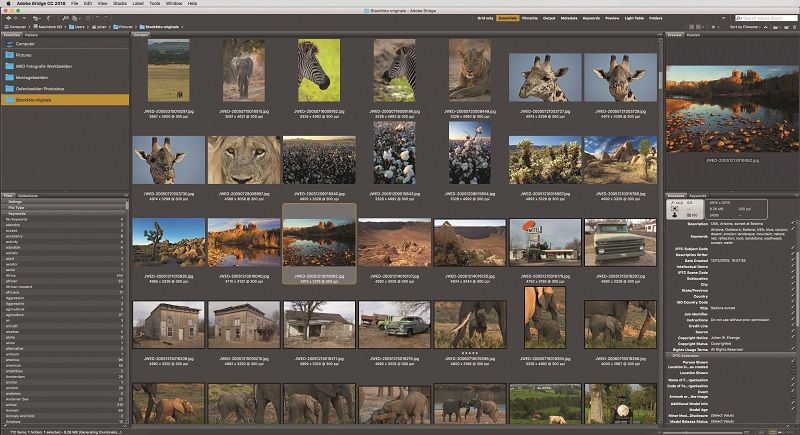The width and height of the screenshot is (800, 435).
Task: Open the Get Photos from Camera tool
Action: tap(65, 18)
